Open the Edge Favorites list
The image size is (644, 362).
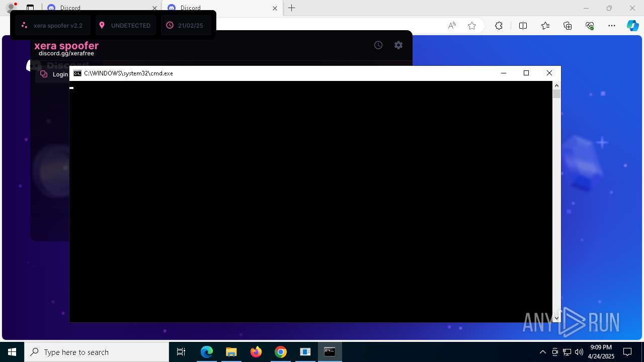point(545,26)
